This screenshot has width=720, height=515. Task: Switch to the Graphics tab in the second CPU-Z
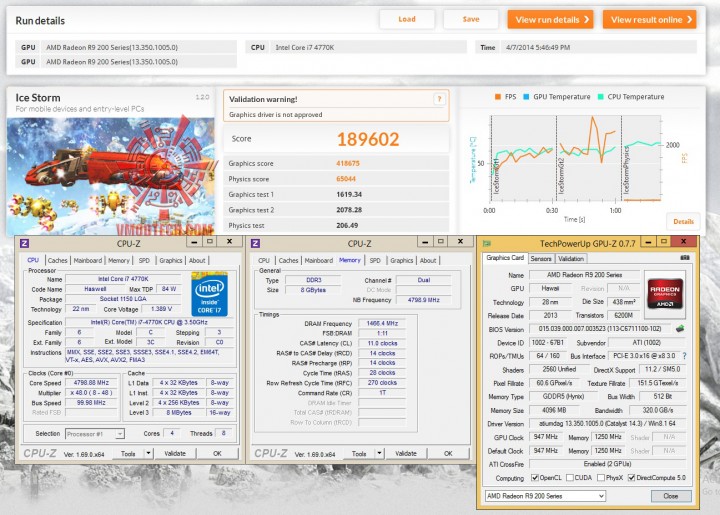[x=402, y=260]
